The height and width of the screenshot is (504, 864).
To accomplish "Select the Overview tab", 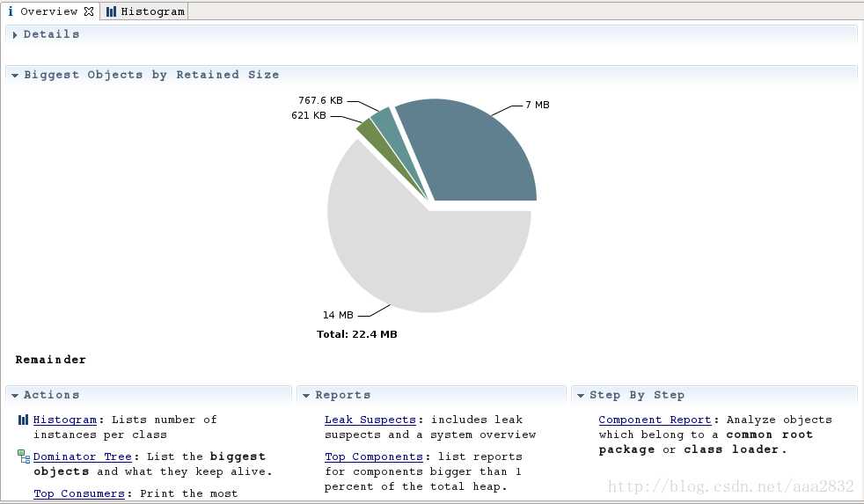I will click(50, 11).
